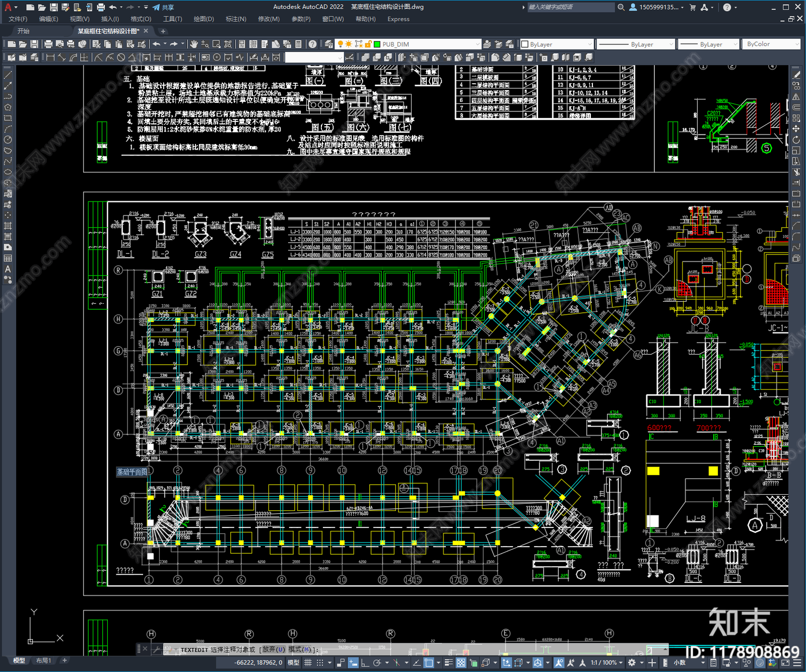The height and width of the screenshot is (672, 806).
Task: Add a new drawing tab with plus
Action: coord(163,31)
